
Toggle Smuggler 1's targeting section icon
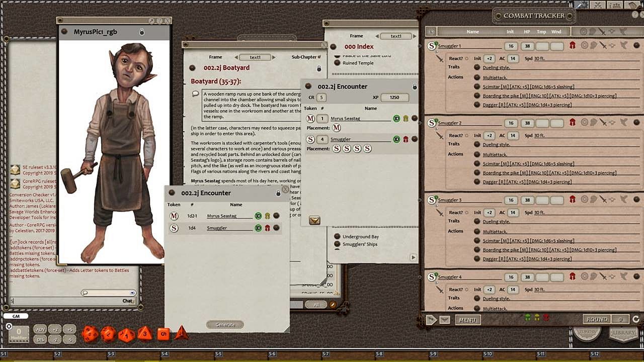click(584, 45)
